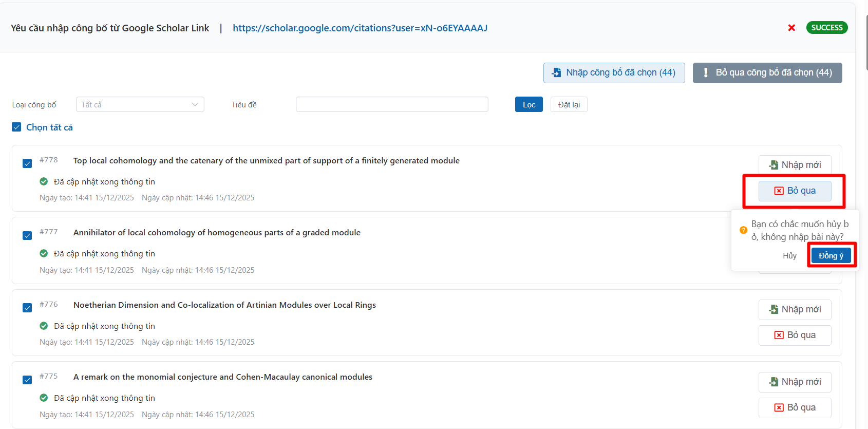The height and width of the screenshot is (429, 868).
Task: Click Nhập mới for publication #776
Action: [795, 309]
